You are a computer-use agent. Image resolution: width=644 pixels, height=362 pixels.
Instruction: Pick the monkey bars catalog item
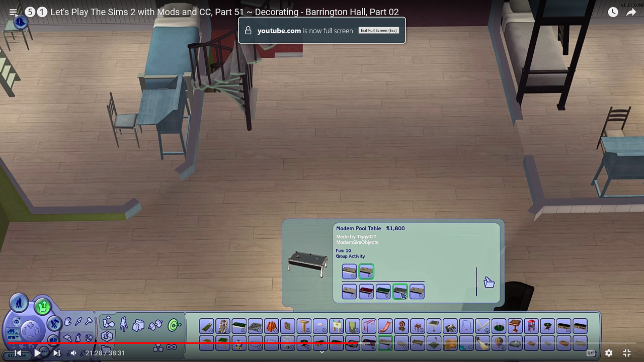(x=368, y=326)
